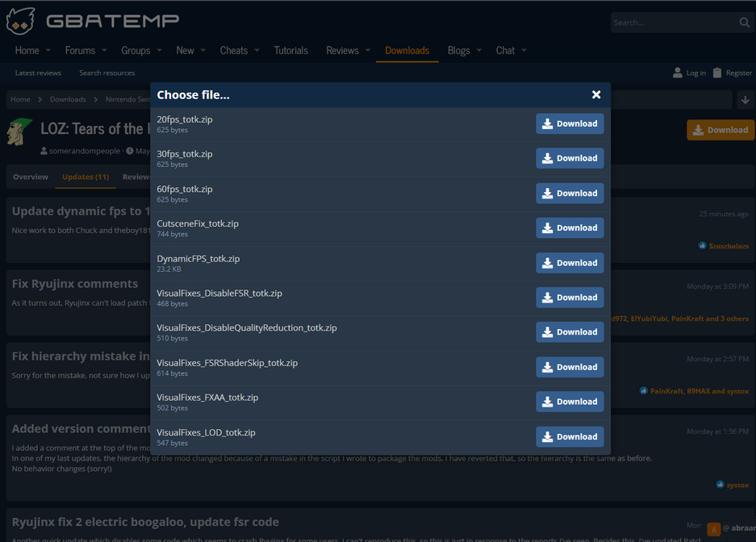Click Latest reviews link
The image size is (756, 542).
click(38, 73)
